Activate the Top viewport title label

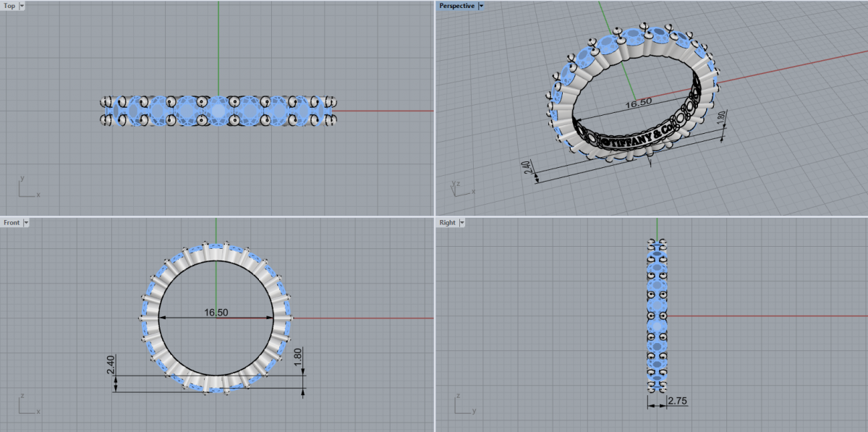point(9,6)
